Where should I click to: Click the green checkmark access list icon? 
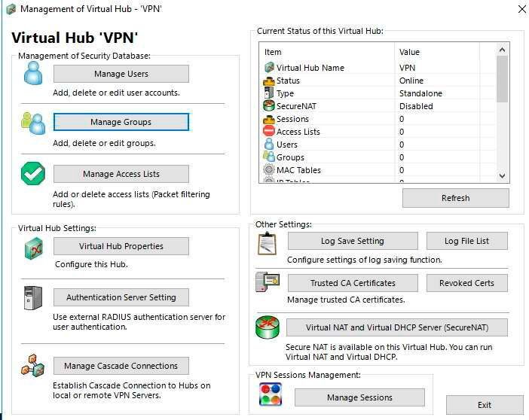(x=33, y=173)
